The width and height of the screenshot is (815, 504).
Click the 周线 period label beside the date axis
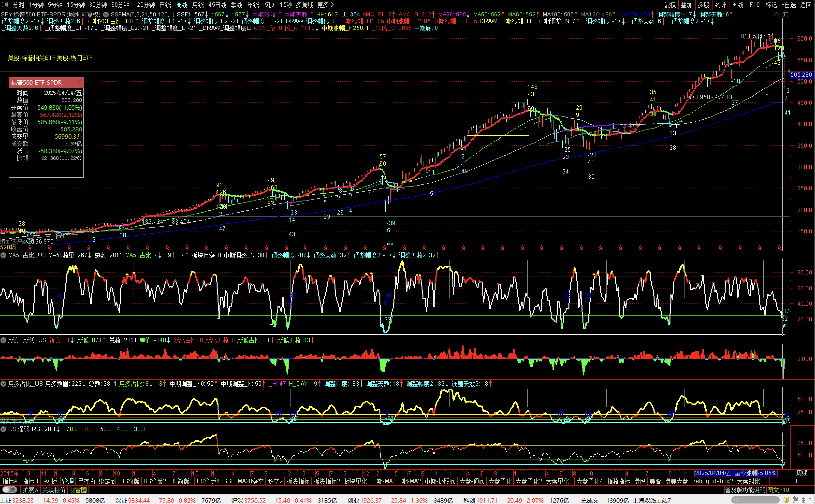coord(802,473)
